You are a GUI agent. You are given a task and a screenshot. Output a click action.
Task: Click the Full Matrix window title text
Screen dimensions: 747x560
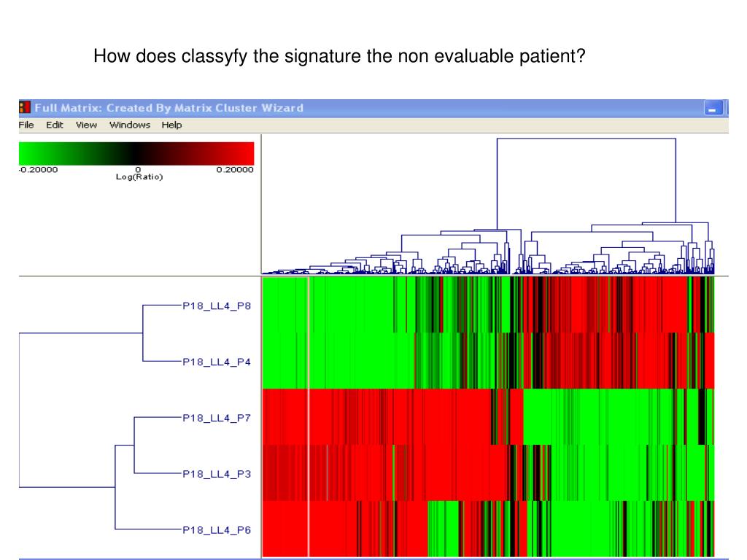pyautogui.click(x=169, y=108)
